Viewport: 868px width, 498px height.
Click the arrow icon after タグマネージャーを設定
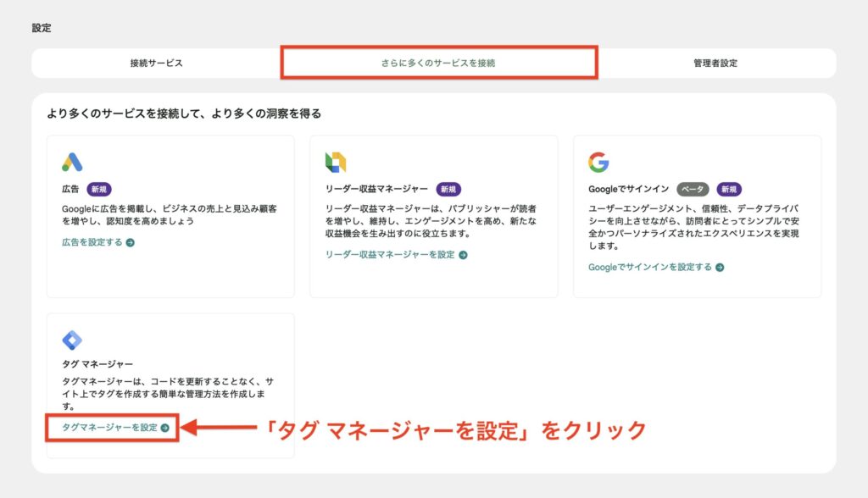click(x=164, y=428)
